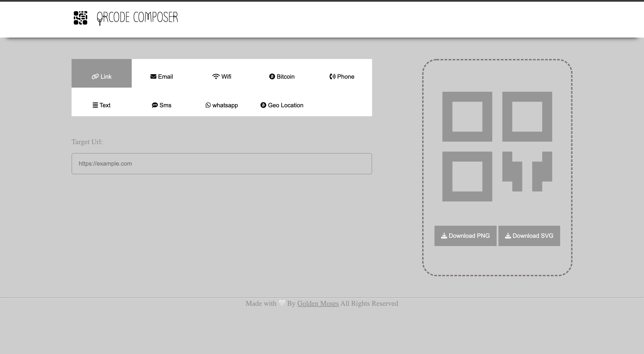Click the QRCode Composer logo icon
Viewport: 644px width, 354px height.
[80, 18]
